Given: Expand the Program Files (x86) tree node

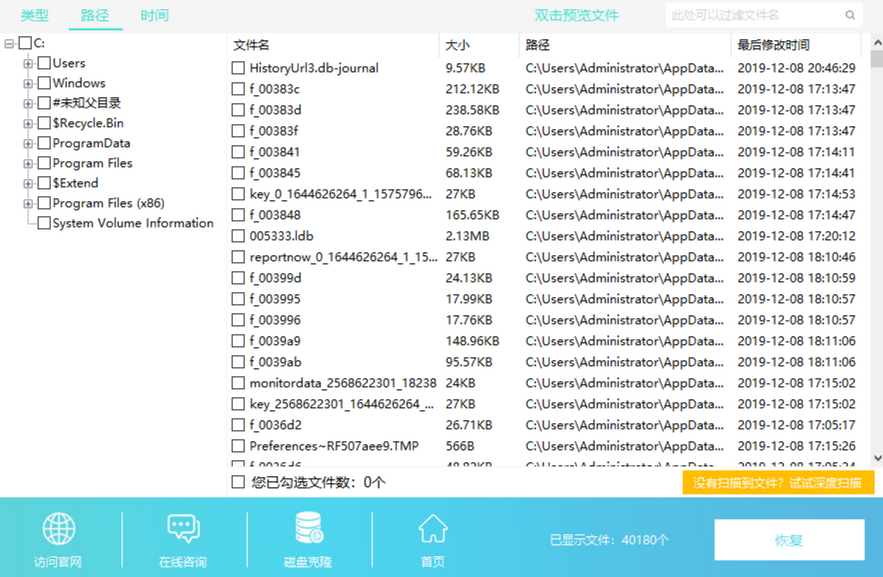Looking at the screenshot, I should [29, 203].
